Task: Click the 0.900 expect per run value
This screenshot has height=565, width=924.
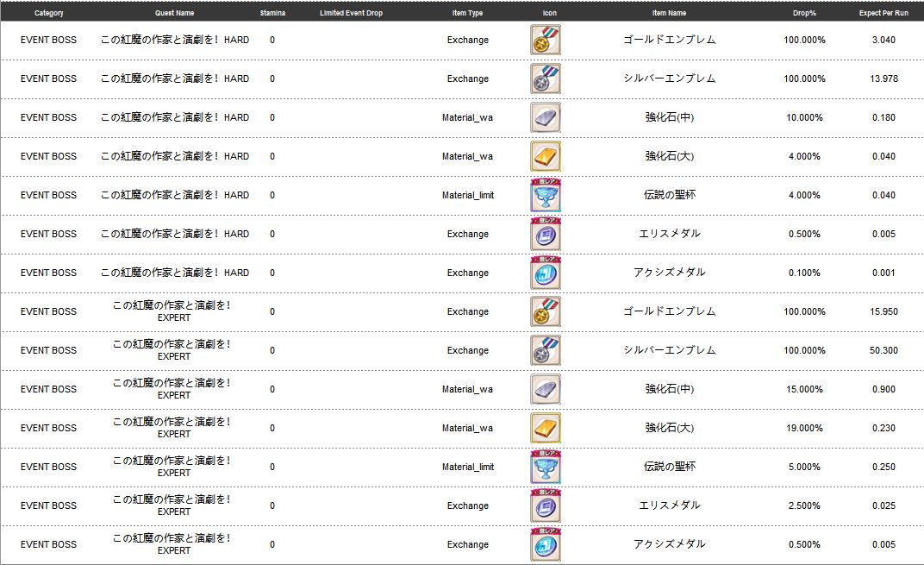Action: [883, 389]
